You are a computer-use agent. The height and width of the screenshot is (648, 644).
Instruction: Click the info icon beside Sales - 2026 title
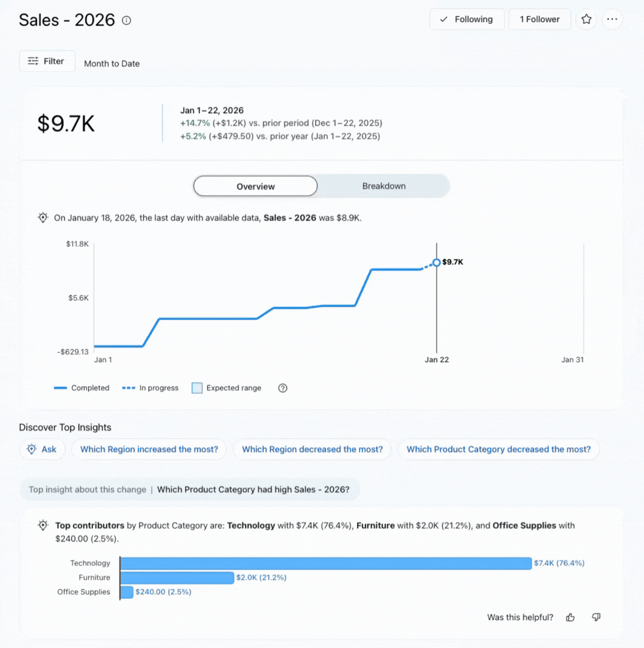click(126, 21)
